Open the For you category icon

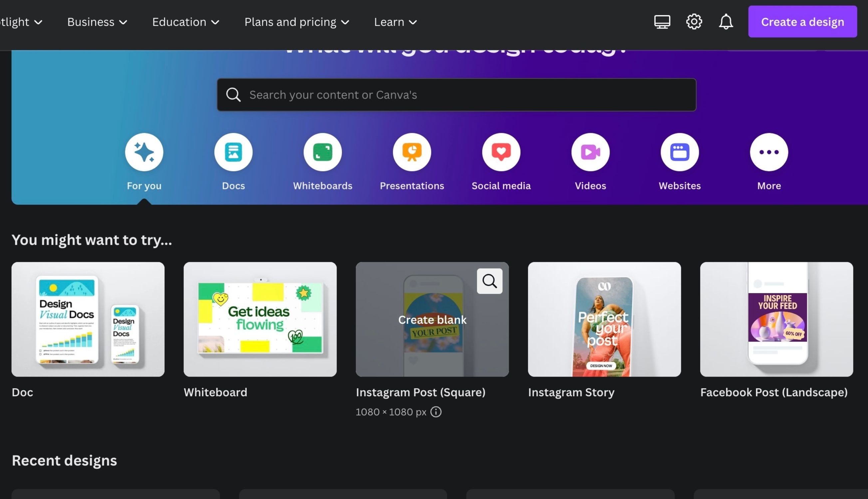pyautogui.click(x=144, y=152)
